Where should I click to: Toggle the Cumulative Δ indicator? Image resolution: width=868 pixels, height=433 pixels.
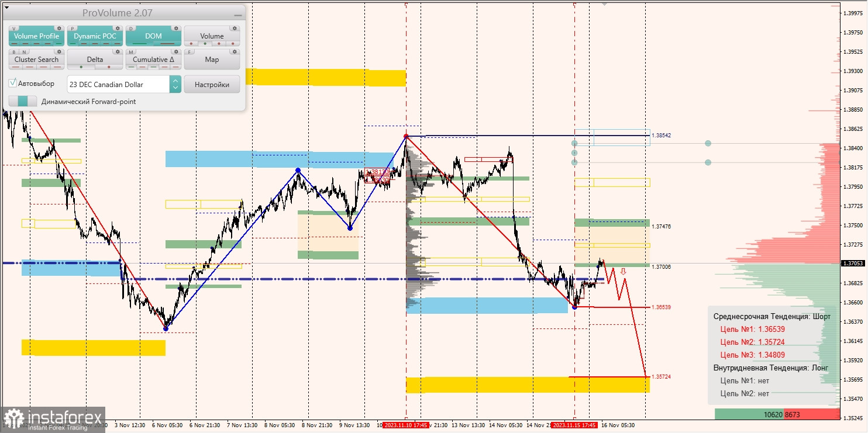[153, 60]
